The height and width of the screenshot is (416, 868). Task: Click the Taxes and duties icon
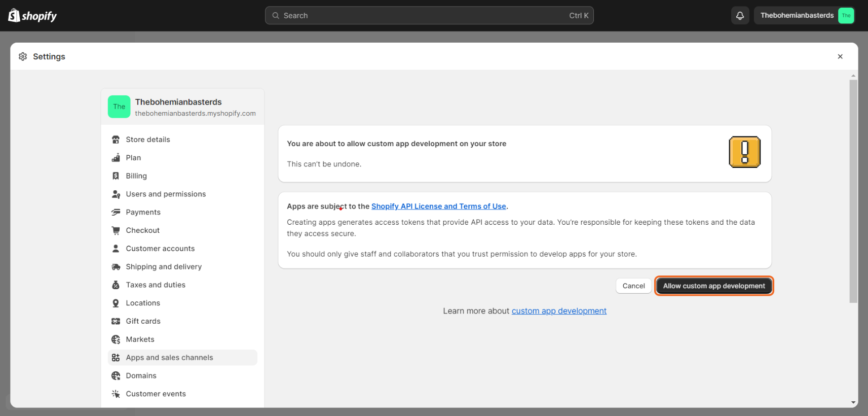coord(116,285)
